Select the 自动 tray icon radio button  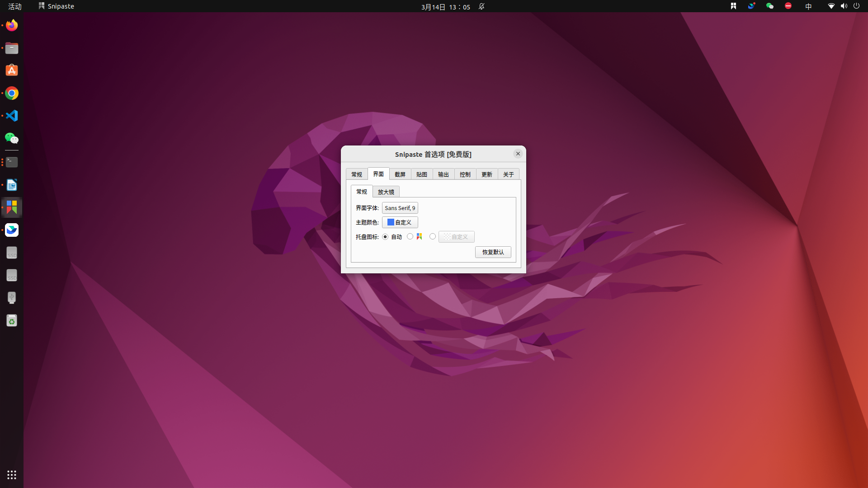coord(385,237)
